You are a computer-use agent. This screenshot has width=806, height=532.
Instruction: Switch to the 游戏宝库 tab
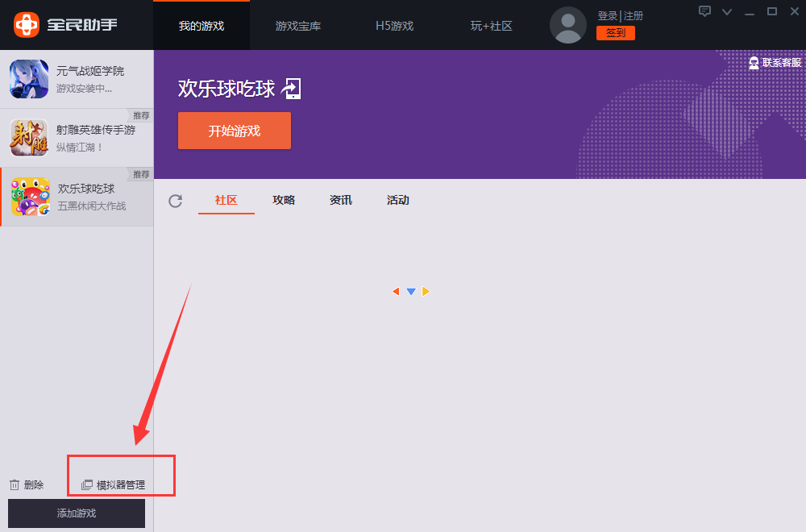point(297,25)
